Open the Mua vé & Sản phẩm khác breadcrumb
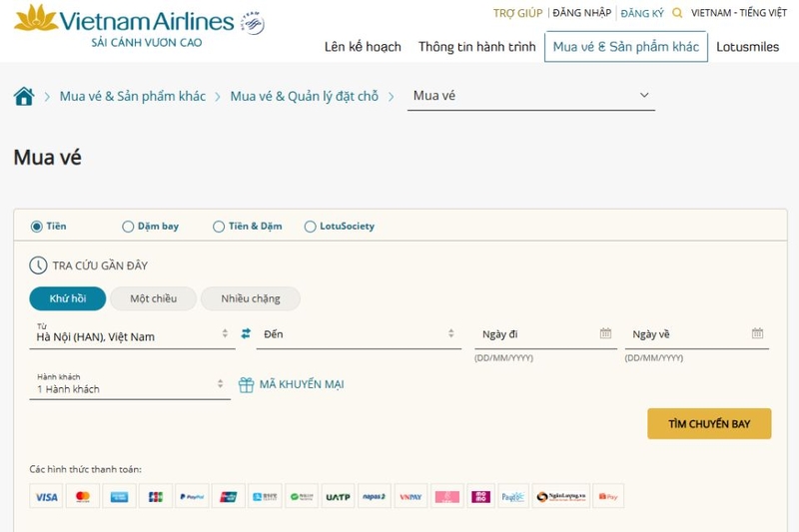Image resolution: width=799 pixels, height=532 pixels. (133, 96)
